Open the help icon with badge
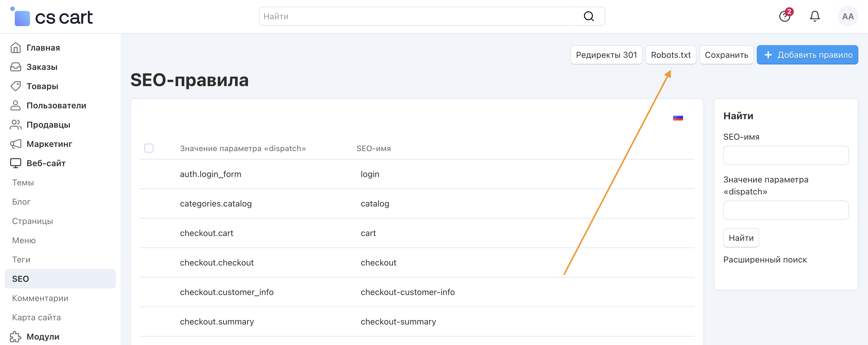The width and height of the screenshot is (868, 345). coord(785,16)
